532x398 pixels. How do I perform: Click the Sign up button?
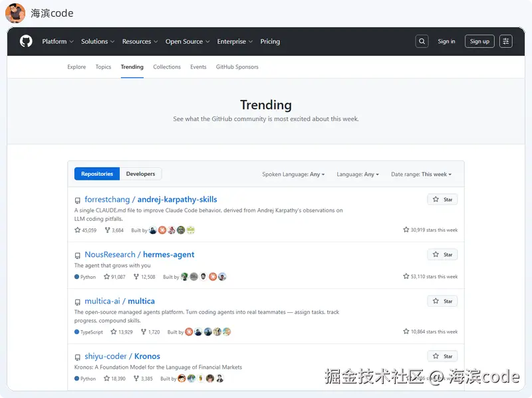click(479, 41)
